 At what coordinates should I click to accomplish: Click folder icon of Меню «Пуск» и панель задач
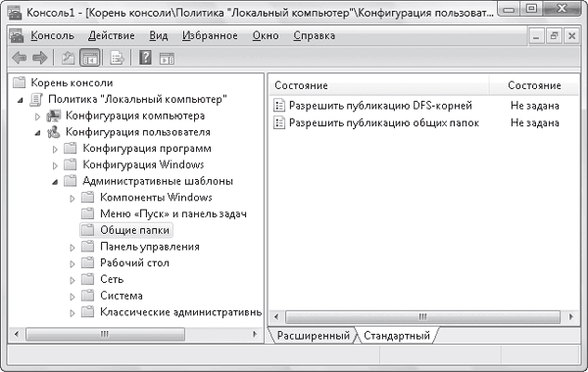(x=87, y=213)
